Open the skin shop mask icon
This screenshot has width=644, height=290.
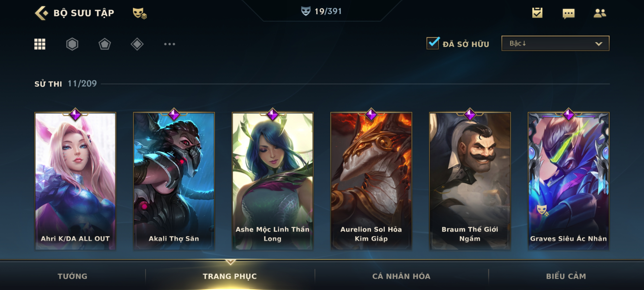[139, 13]
